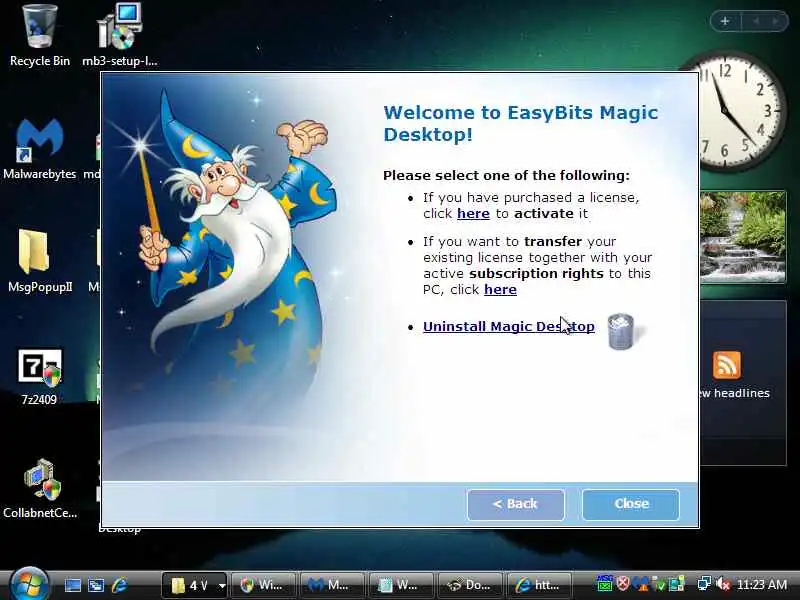Open the Windows Start orb

[x=29, y=585]
